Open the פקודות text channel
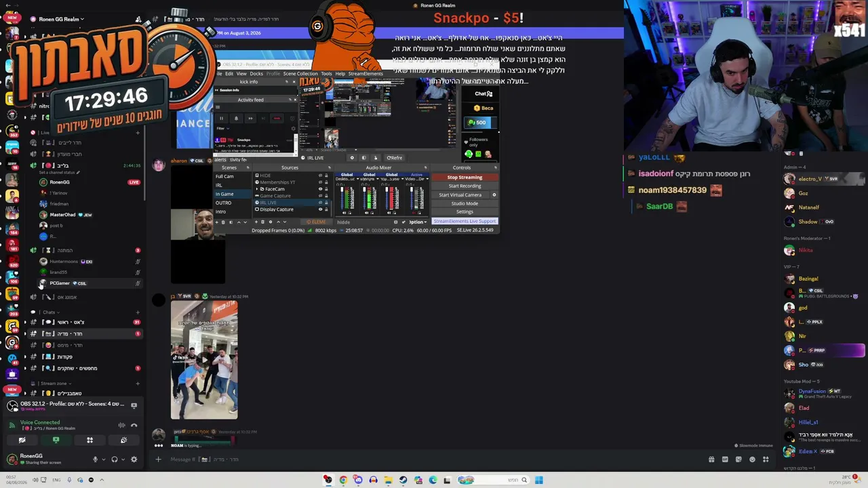Image resolution: width=868 pixels, height=488 pixels. [85, 357]
